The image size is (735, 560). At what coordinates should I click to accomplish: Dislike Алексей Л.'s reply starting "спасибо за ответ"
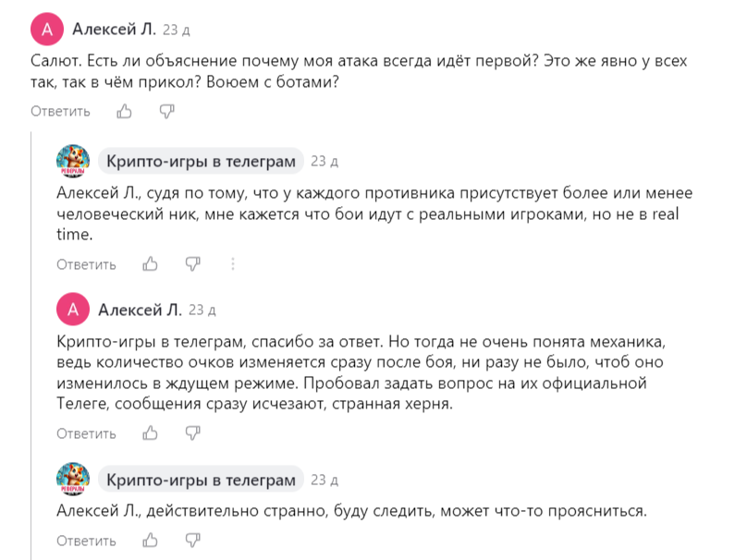[192, 433]
